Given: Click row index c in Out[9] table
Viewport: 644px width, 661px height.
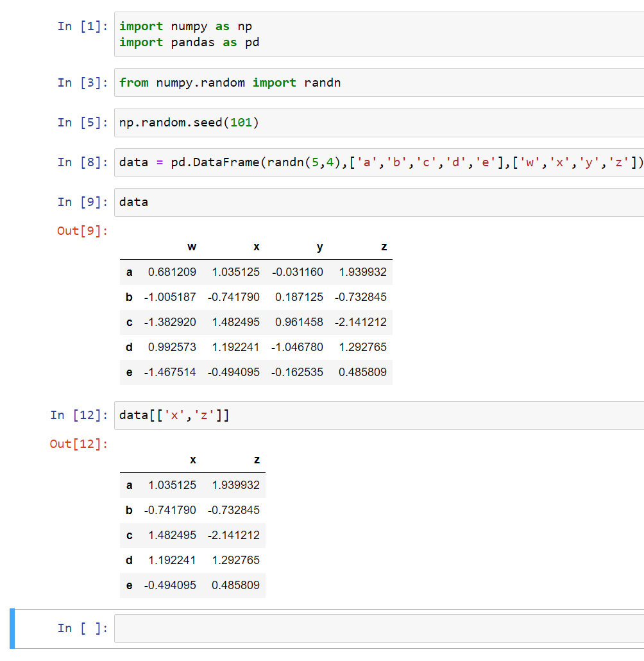Looking at the screenshot, I should pyautogui.click(x=130, y=323).
